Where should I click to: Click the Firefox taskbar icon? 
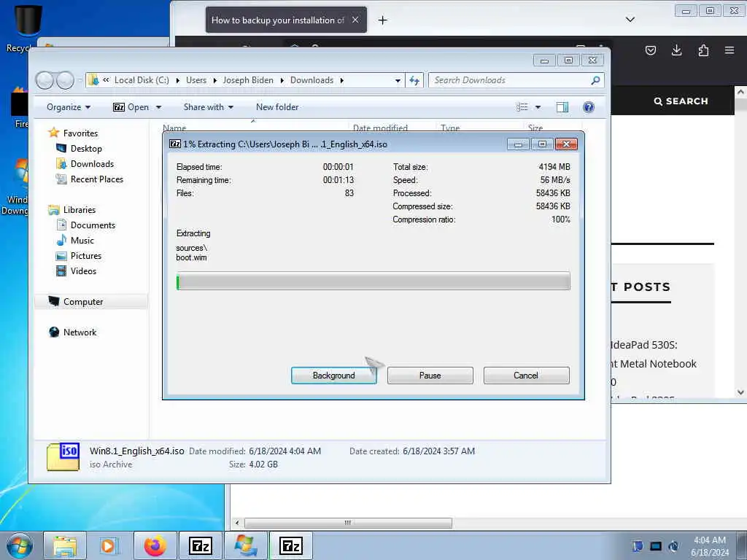coord(155,545)
